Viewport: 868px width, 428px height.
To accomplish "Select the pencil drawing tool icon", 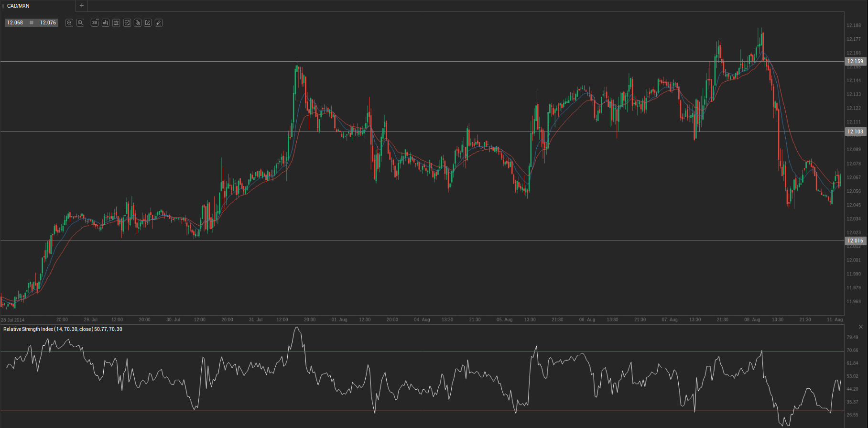I will point(159,23).
